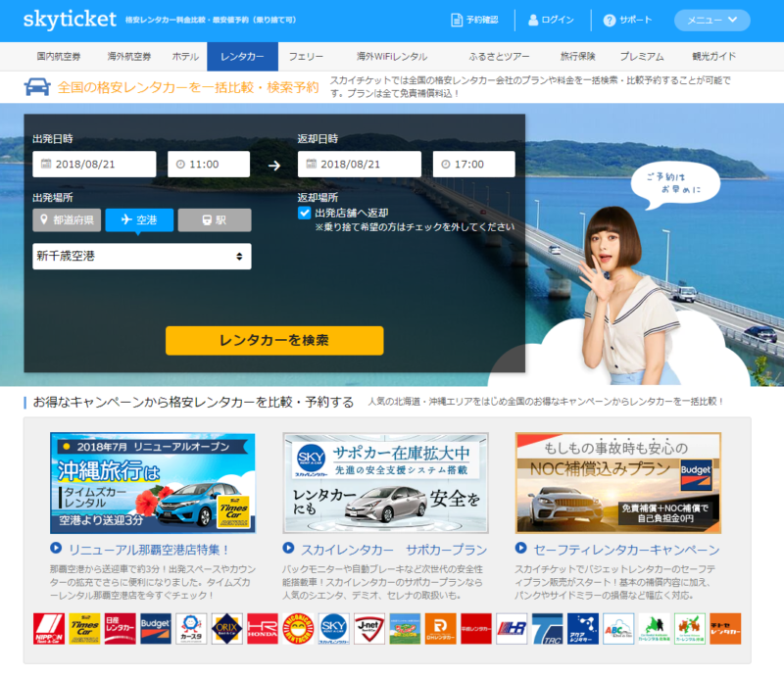This screenshot has height=677, width=784.
Task: Click the return date 2018/08/21 field
Action: (x=359, y=164)
